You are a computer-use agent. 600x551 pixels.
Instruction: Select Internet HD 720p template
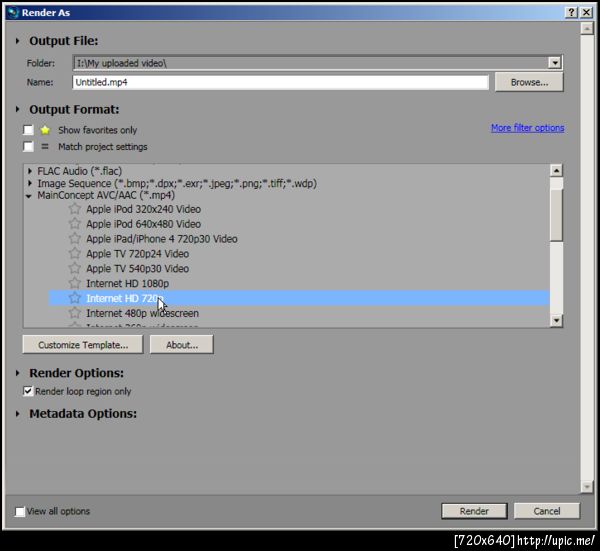point(299,298)
